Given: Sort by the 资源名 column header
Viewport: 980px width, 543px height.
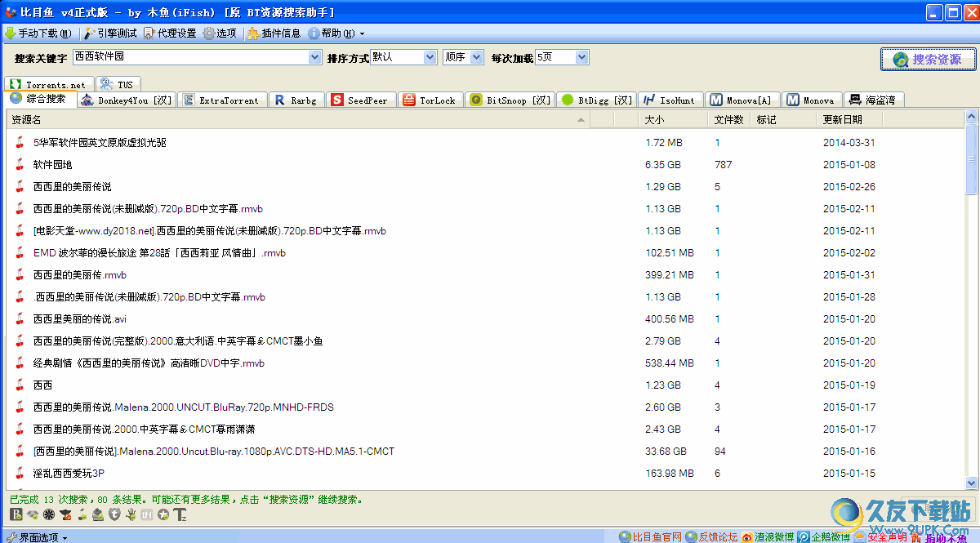Looking at the screenshot, I should click(298, 120).
